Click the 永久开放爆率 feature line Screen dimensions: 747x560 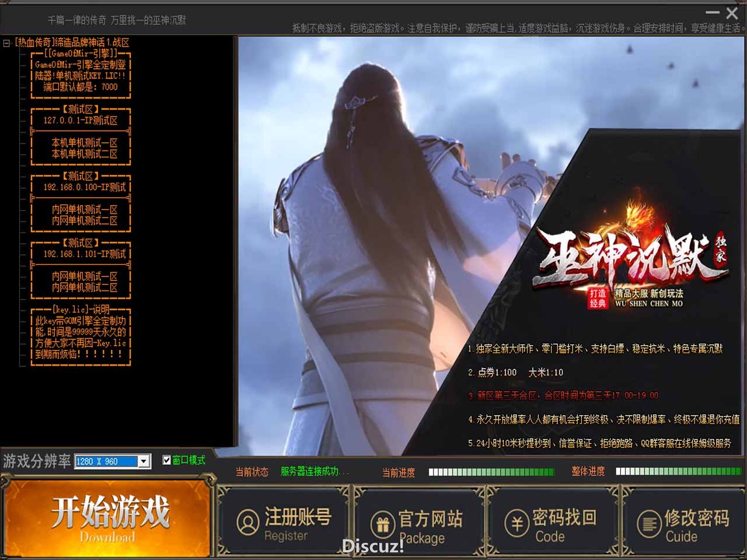click(x=604, y=419)
